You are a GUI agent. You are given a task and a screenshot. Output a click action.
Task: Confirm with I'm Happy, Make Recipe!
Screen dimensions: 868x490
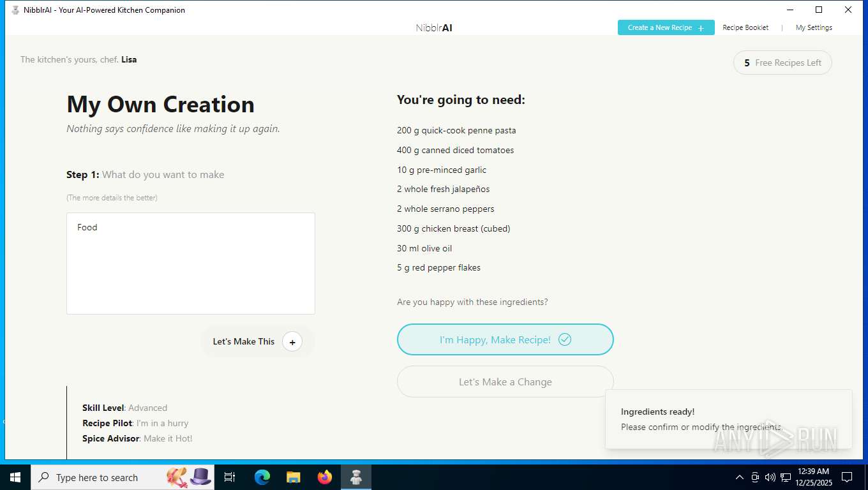(x=505, y=339)
